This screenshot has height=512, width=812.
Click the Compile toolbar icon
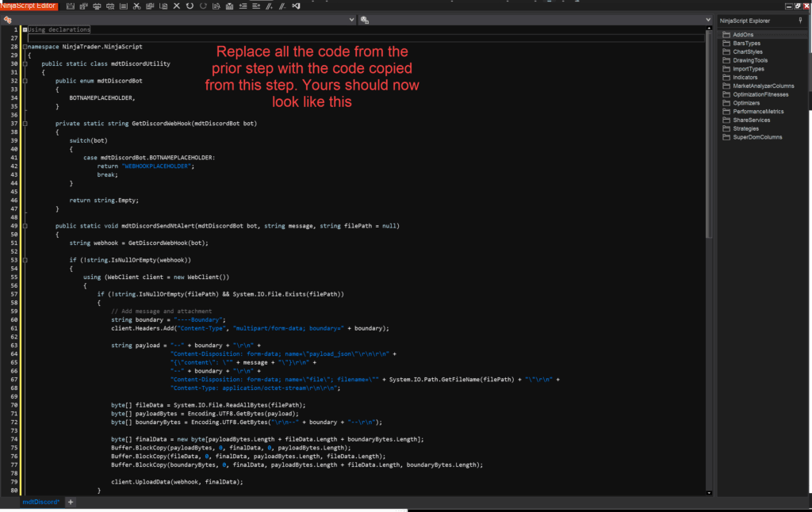(229, 6)
